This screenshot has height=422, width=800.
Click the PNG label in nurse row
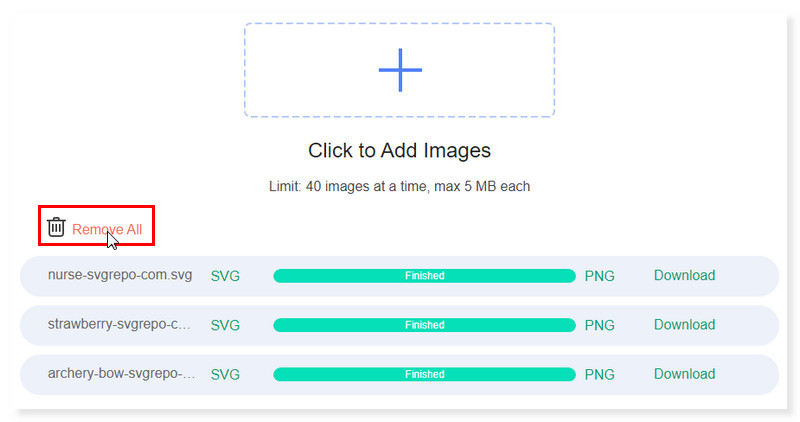599,276
